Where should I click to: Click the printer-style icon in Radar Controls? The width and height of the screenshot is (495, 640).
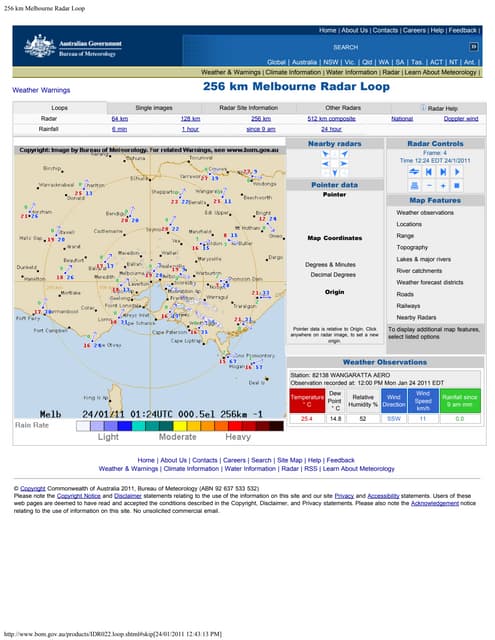point(414,186)
